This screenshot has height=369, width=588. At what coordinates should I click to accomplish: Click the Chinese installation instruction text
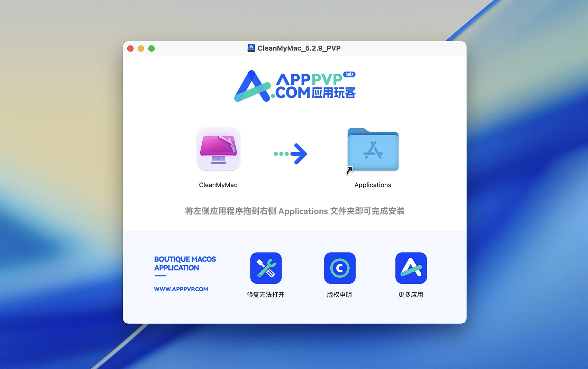pyautogui.click(x=295, y=211)
